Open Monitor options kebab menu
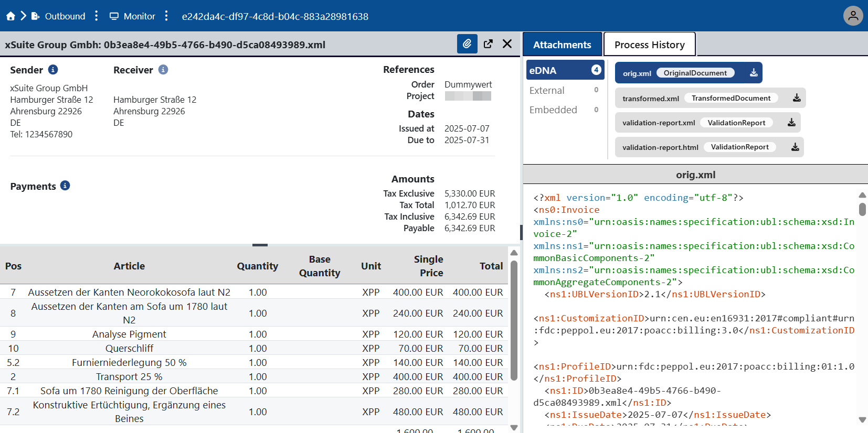This screenshot has width=868, height=433. 166,16
